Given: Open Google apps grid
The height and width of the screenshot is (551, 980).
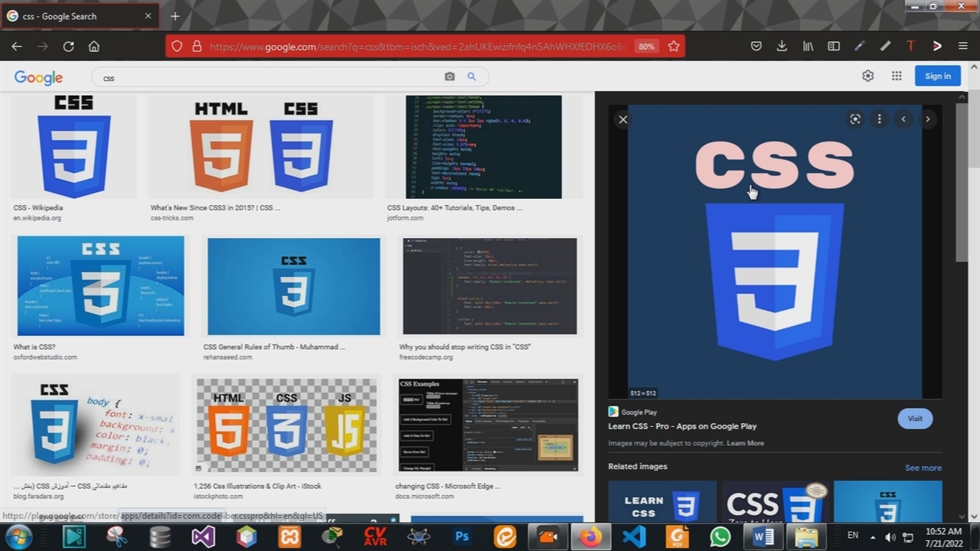Looking at the screenshot, I should (x=897, y=76).
